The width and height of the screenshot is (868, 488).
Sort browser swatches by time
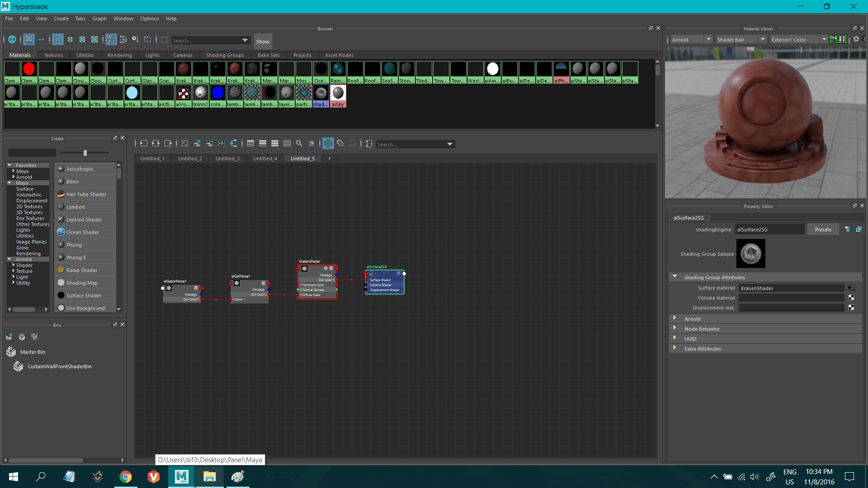coord(135,40)
